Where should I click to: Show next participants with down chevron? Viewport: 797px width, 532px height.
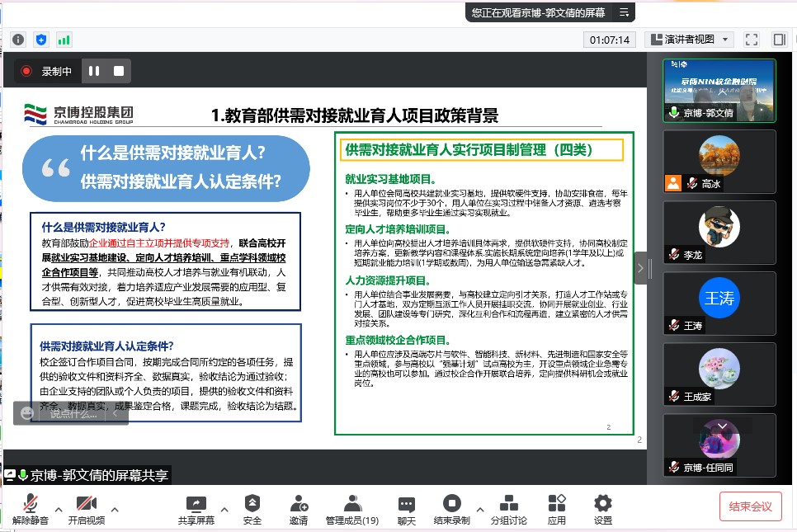(x=722, y=426)
